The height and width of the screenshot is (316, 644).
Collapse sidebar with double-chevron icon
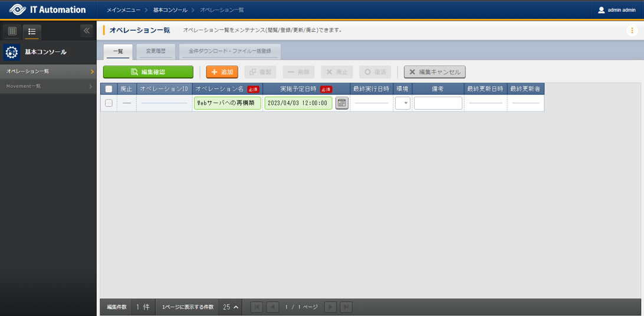pyautogui.click(x=87, y=31)
